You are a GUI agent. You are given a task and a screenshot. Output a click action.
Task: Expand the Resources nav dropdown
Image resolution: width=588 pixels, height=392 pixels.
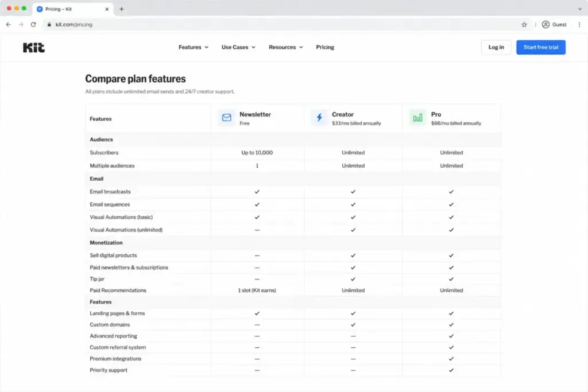[x=286, y=47]
